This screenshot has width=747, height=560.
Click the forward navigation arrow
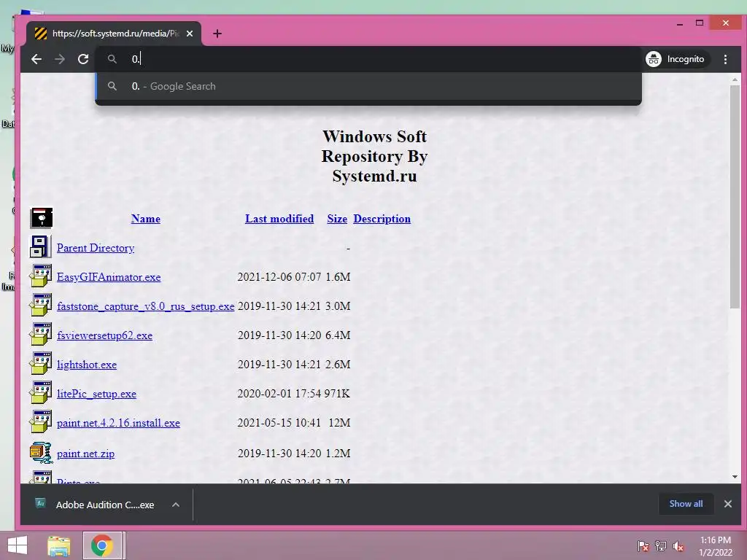point(60,59)
